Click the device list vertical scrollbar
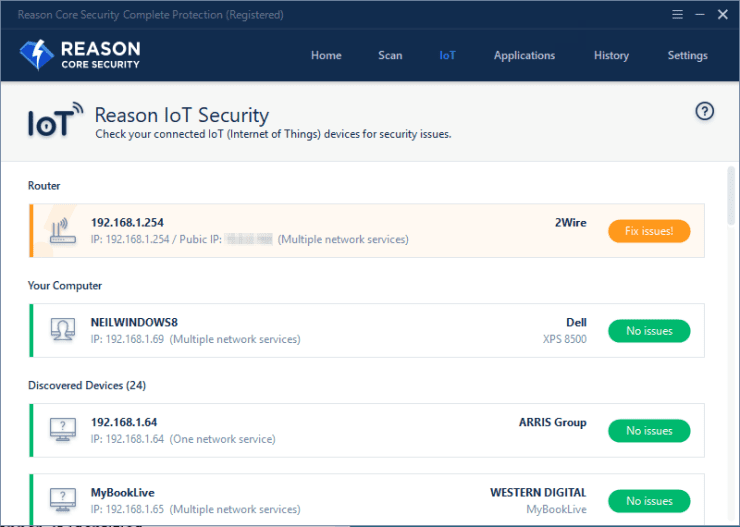Image resolution: width=740 pixels, height=527 pixels. click(x=731, y=196)
